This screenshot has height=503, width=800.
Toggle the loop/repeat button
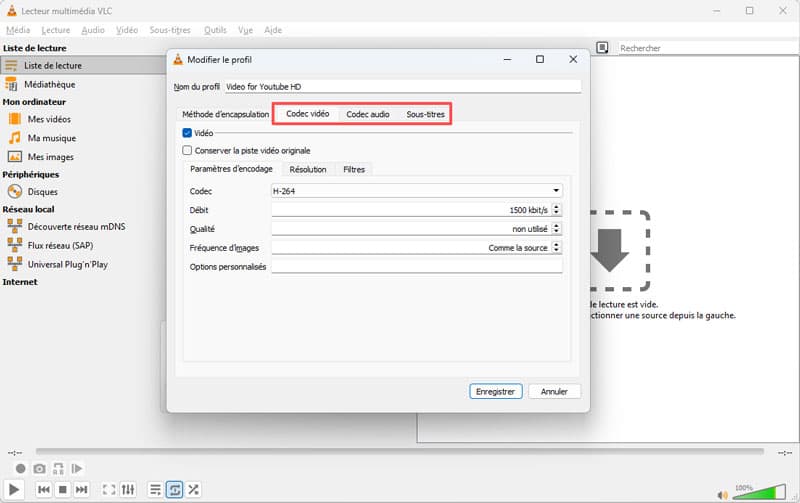click(174, 489)
